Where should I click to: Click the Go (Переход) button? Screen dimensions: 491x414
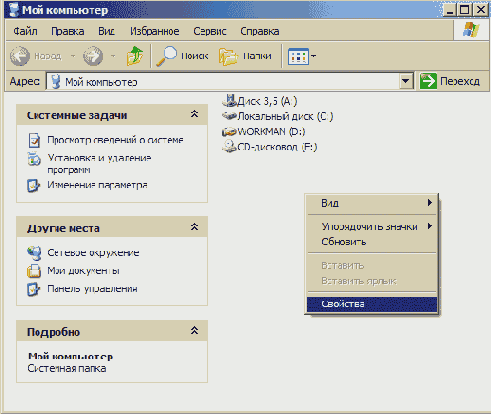coord(450,81)
